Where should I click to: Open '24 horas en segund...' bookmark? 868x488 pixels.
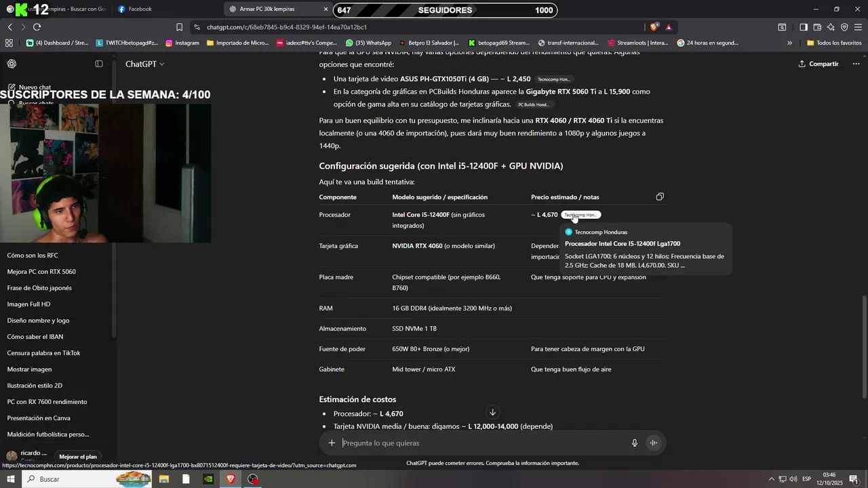(x=708, y=43)
